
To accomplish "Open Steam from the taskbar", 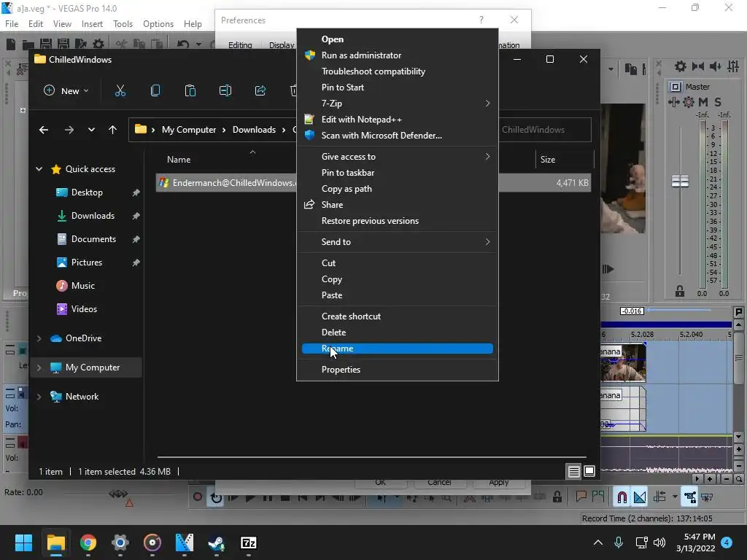I will tap(216, 542).
